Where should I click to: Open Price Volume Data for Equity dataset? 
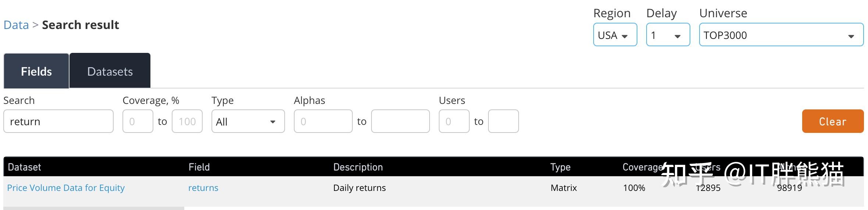pyautogui.click(x=66, y=188)
